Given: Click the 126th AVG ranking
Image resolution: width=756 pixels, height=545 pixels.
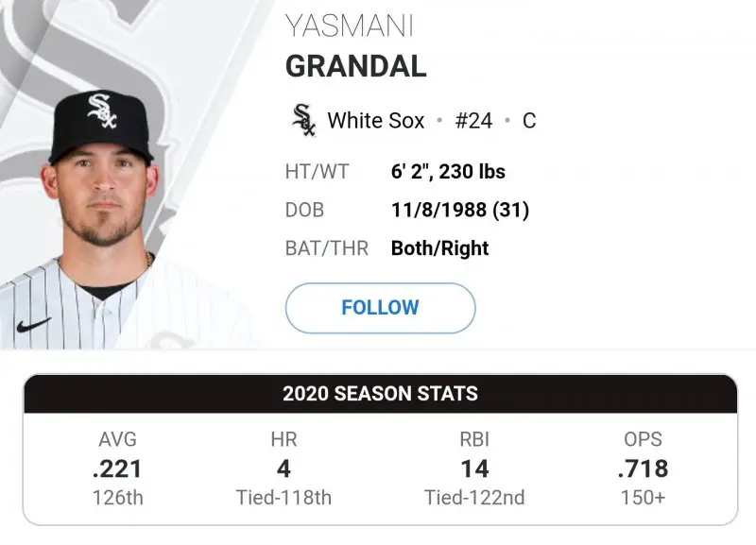Looking at the screenshot, I should coord(117,497).
